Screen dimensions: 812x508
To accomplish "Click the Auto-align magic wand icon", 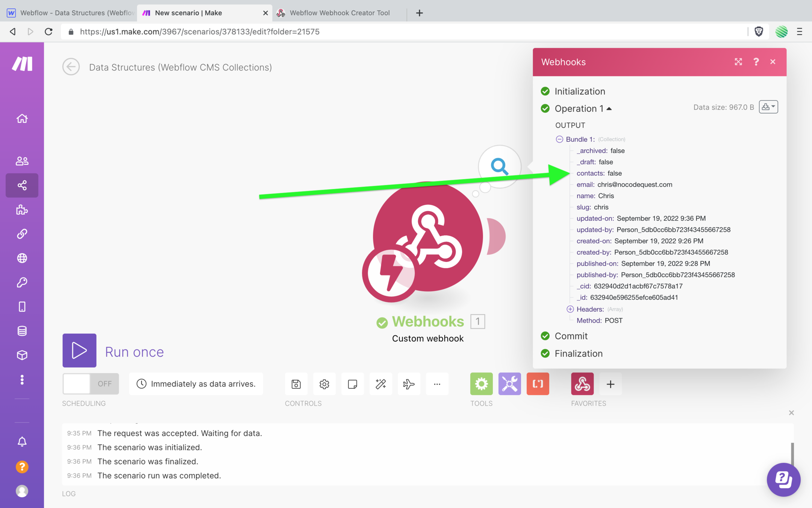I will pyautogui.click(x=380, y=384).
